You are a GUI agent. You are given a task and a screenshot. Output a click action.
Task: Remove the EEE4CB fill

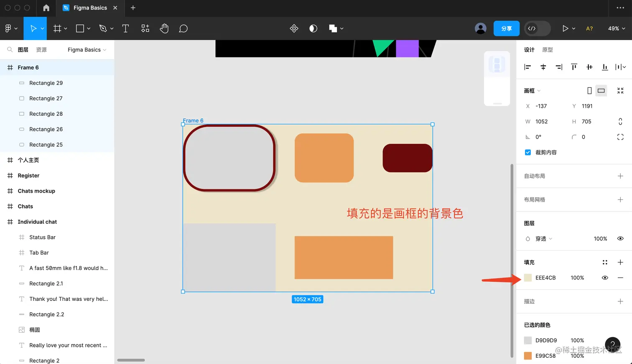620,278
